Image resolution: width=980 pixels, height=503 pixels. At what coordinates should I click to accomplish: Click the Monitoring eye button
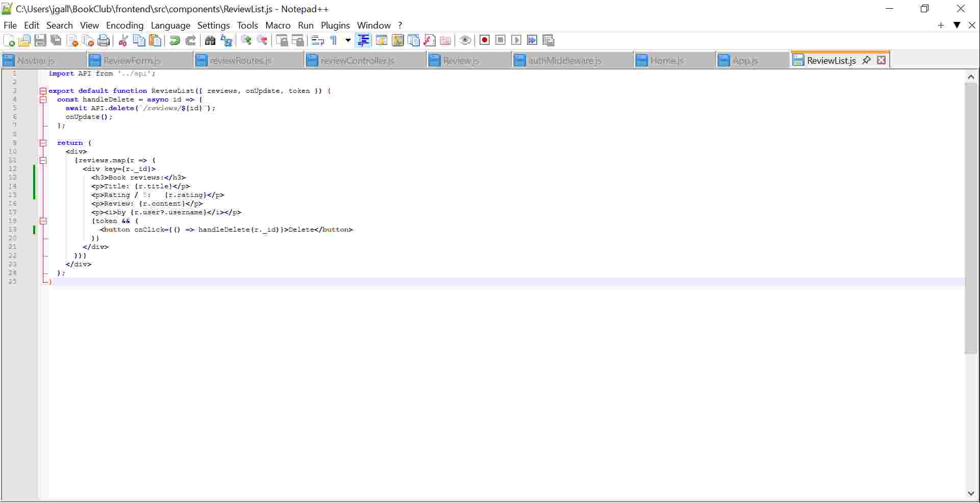(x=465, y=40)
